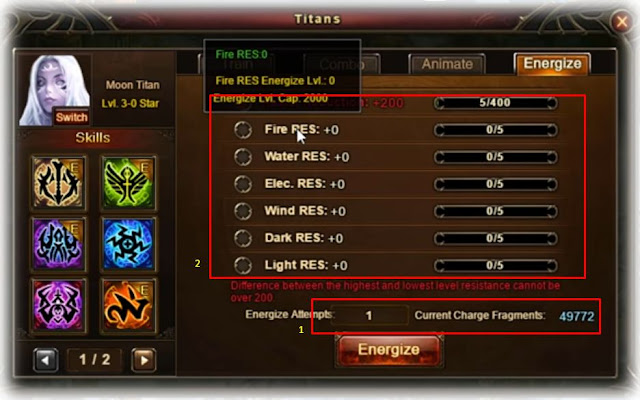640x400 pixels.
Task: Close the Titans window
Action: [x=621, y=21]
